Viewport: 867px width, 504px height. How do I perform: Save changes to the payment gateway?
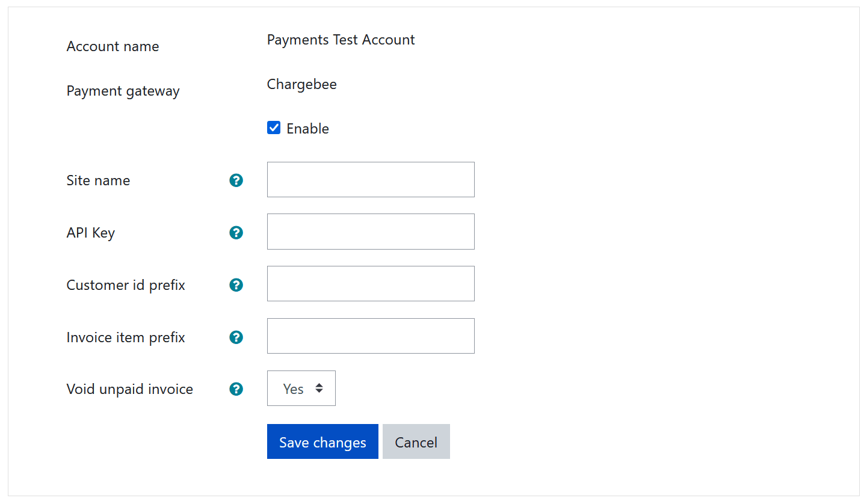322,441
